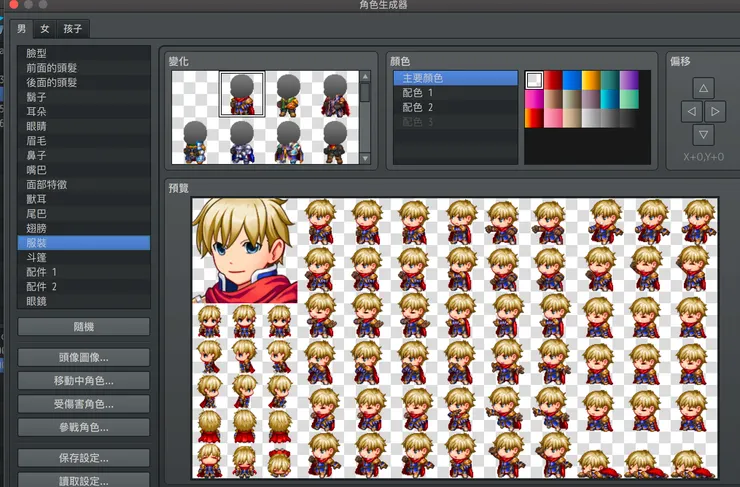The height and width of the screenshot is (487, 740).
Task: Choose the multicolored robe variation
Action: 289,141
